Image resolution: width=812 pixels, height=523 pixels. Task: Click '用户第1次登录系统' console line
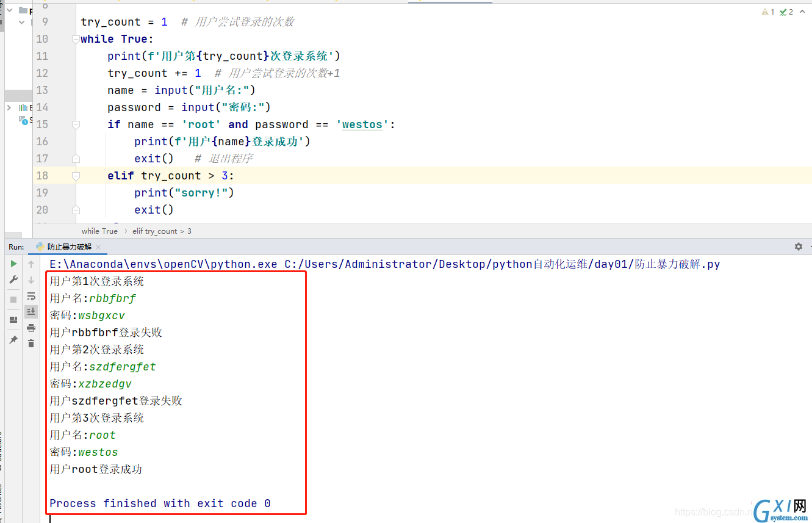pyautogui.click(x=97, y=281)
